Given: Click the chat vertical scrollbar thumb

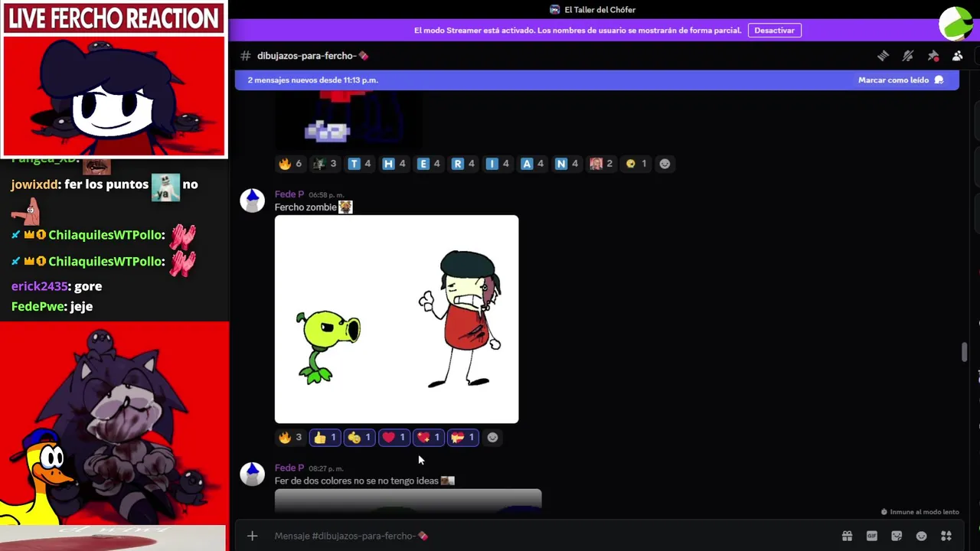Looking at the screenshot, I should pyautogui.click(x=964, y=354).
